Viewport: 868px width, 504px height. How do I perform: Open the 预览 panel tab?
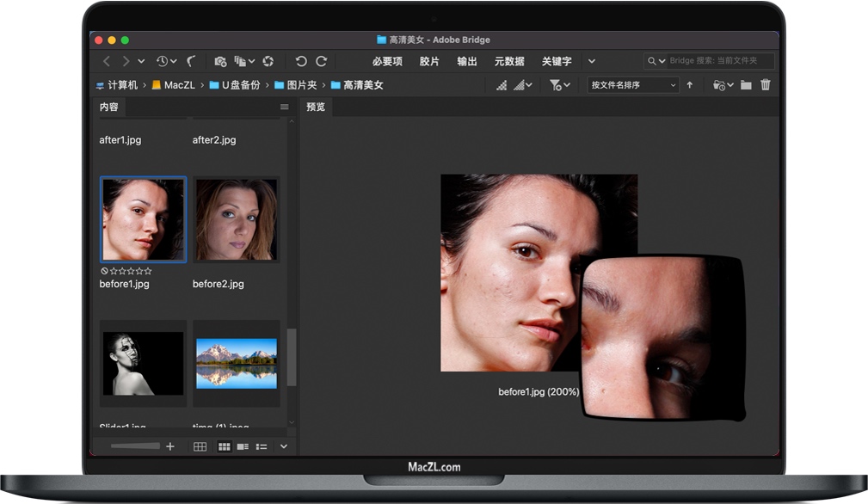[315, 107]
